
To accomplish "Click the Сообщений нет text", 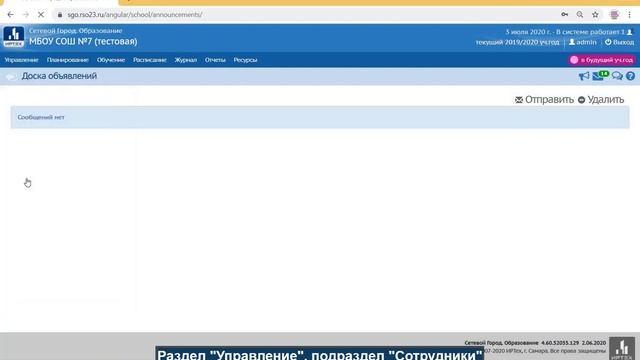I will (41, 117).
